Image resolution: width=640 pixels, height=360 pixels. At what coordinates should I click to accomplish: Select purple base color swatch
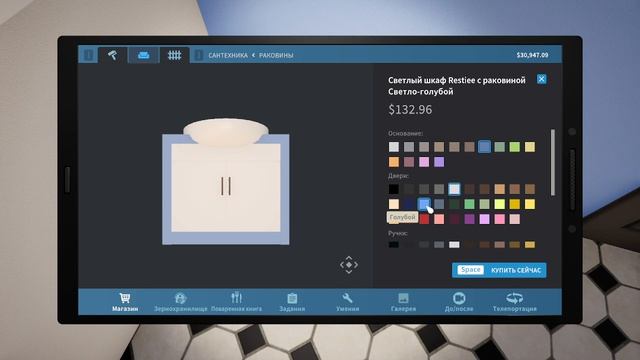[x=439, y=162]
